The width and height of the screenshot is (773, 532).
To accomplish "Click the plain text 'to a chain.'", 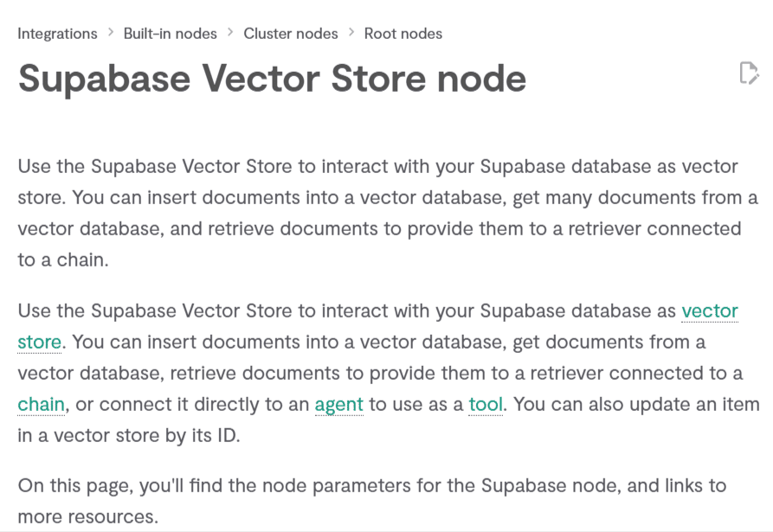I will coord(63,260).
